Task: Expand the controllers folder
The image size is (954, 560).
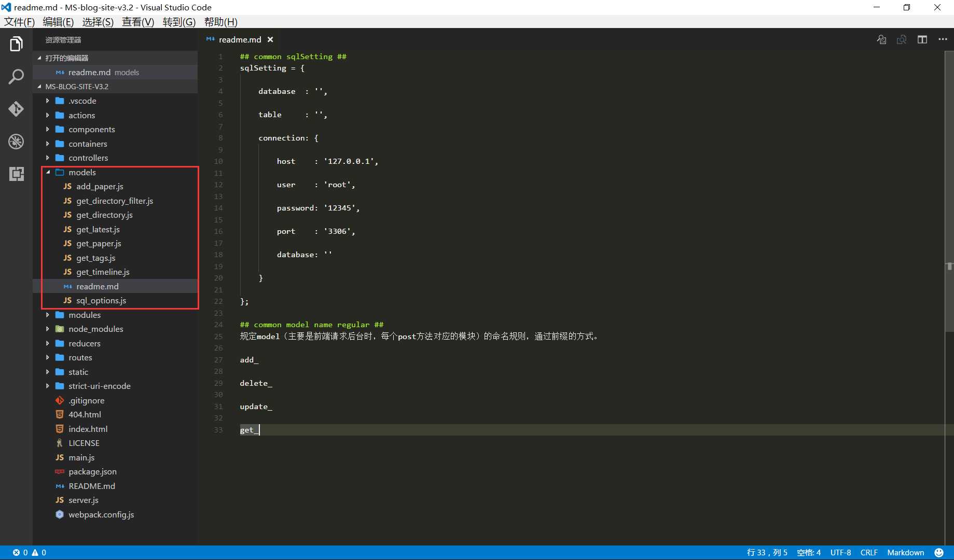Action: point(48,158)
